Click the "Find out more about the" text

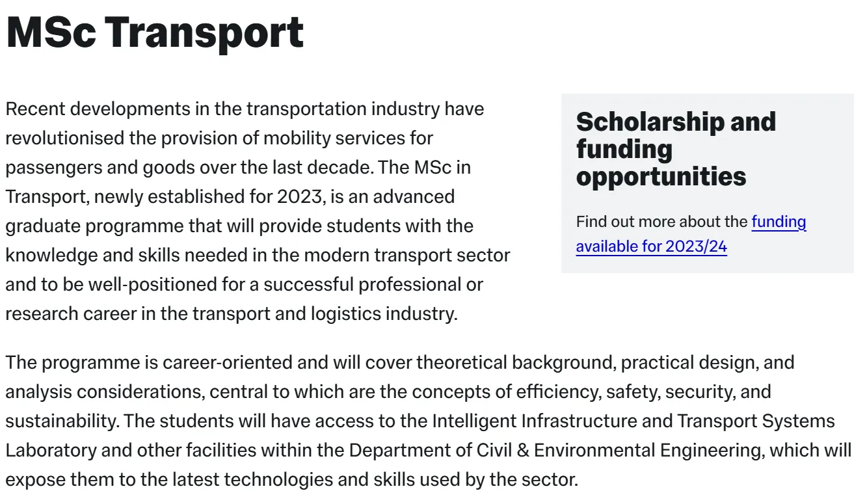click(661, 222)
